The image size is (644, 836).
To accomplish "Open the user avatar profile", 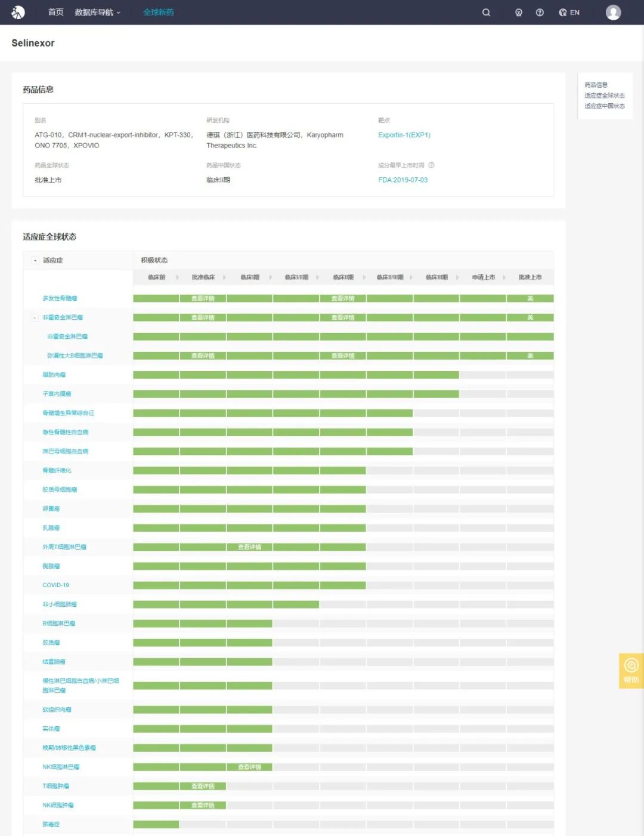I will tap(613, 13).
